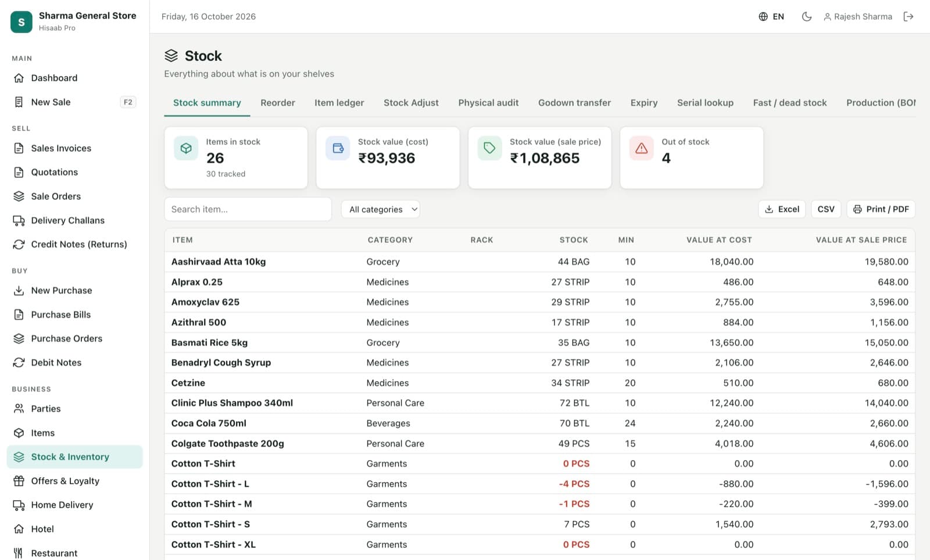The width and height of the screenshot is (930, 560).
Task: Click the Cotton T-Shirt - L item
Action: pos(210,484)
